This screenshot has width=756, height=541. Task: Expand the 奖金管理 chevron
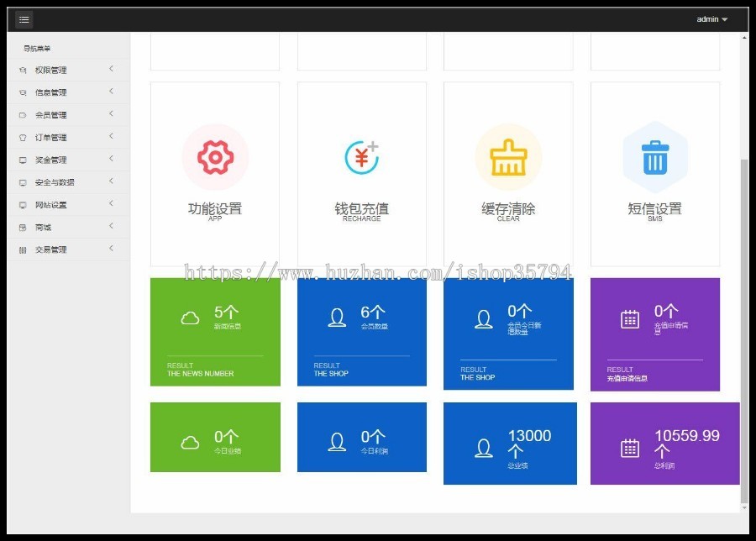pos(112,158)
